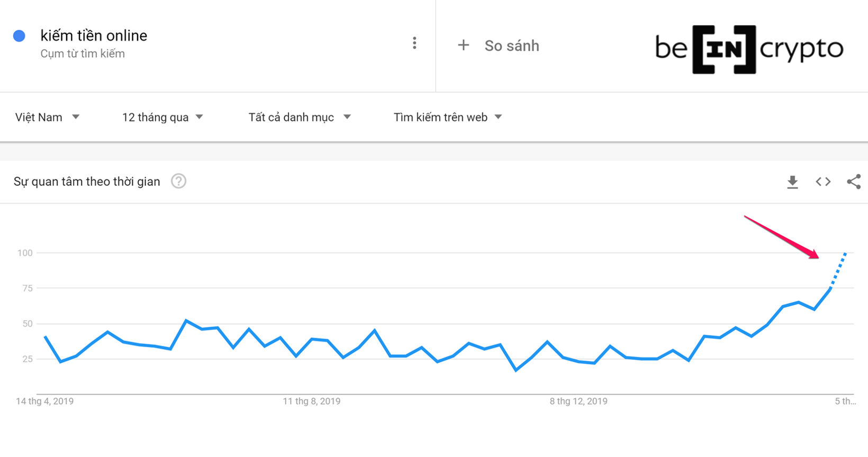Click the 8 thg 12, 2019 axis label
This screenshot has width=868, height=457.
578,401
